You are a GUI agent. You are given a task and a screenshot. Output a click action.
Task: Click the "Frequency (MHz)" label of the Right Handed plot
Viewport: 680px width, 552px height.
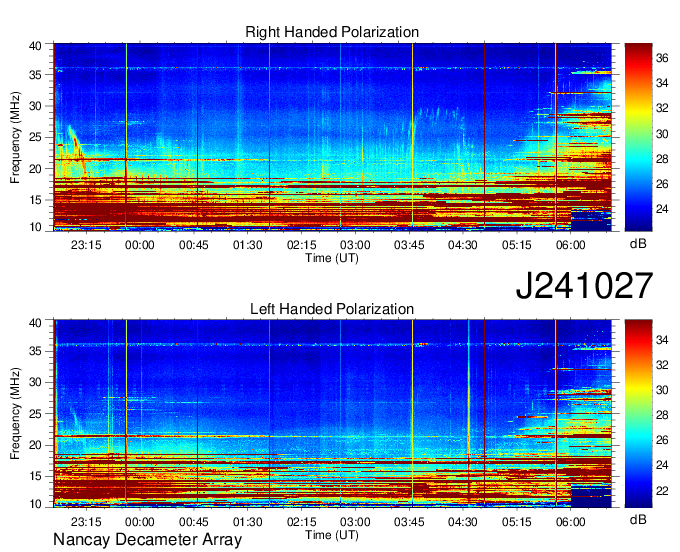click(15, 137)
